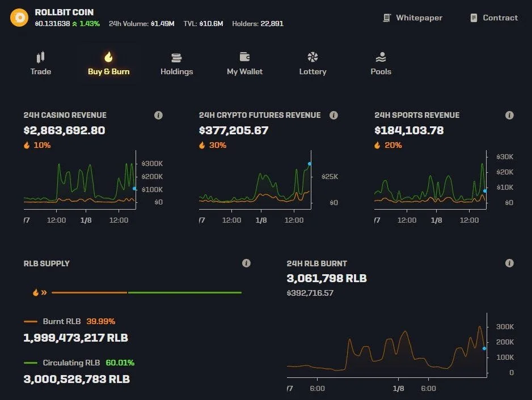Click the Burnt RLB 39.99% label
Screen dimensions: 532x400
point(79,321)
